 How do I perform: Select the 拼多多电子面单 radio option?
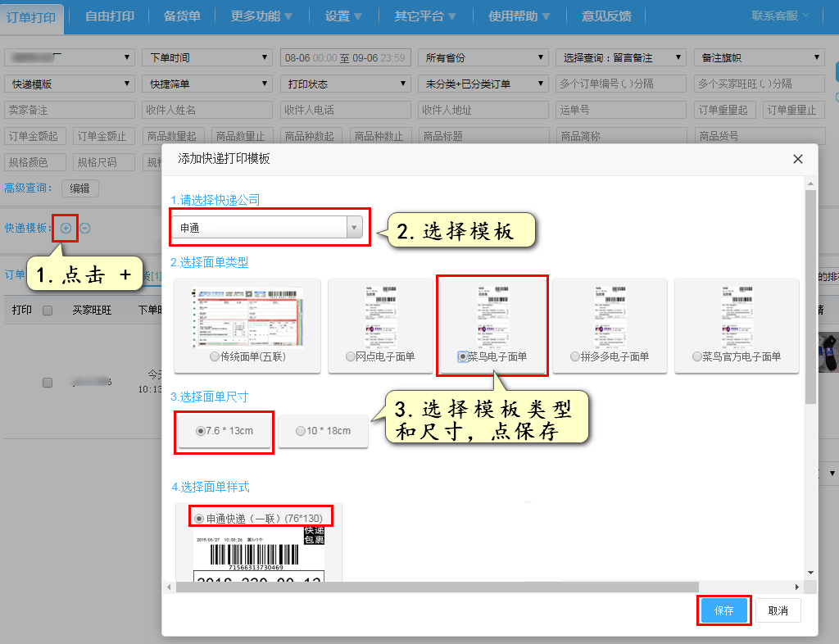coord(575,356)
